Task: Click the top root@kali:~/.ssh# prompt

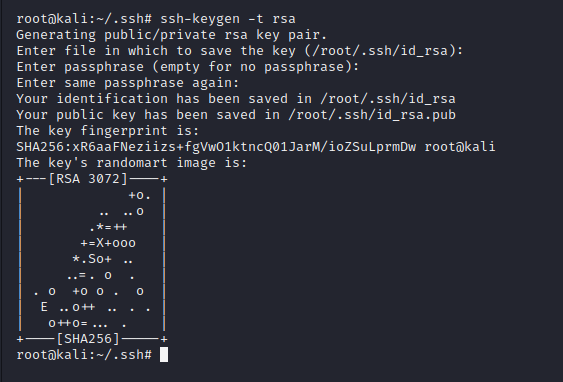Action: (x=84, y=19)
